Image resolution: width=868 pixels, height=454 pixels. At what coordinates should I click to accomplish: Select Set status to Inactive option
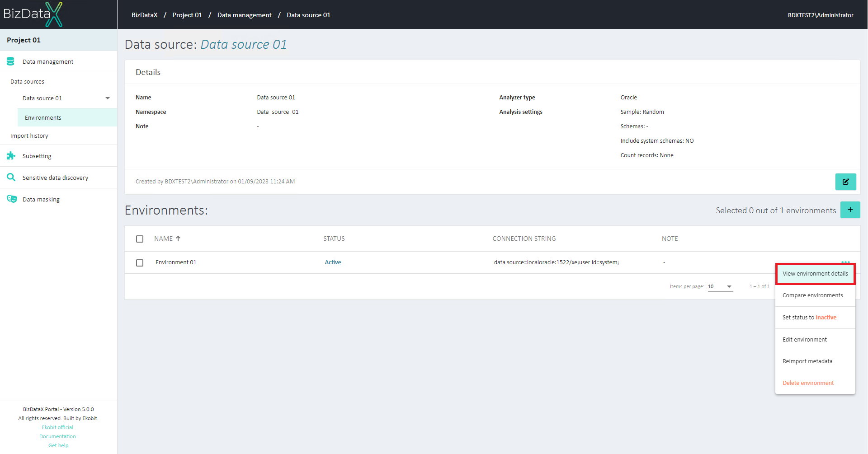(x=815, y=318)
